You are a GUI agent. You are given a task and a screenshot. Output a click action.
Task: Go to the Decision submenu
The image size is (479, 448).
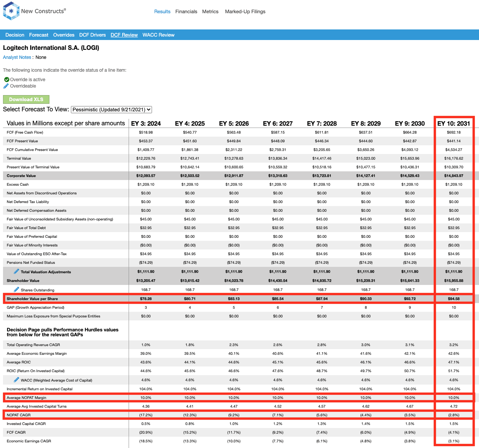(15, 35)
